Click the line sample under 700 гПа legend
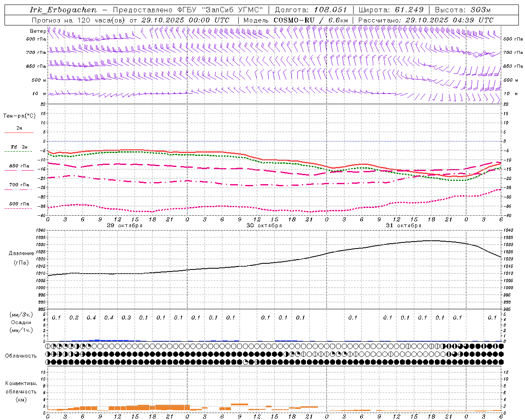Viewport: 525px width, 420px height. 19,189
